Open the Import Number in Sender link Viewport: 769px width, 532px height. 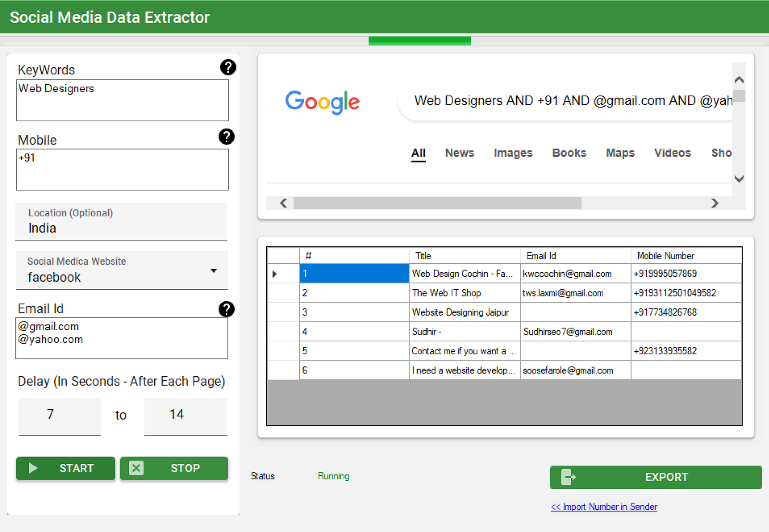604,507
